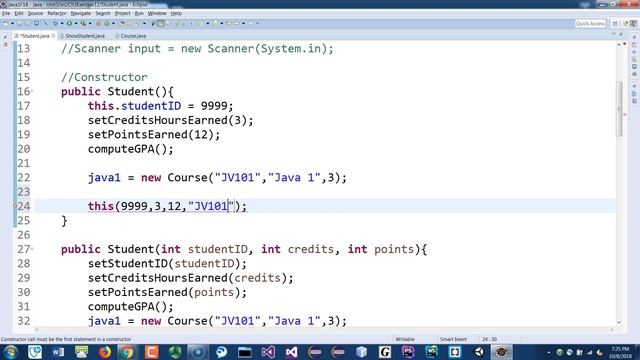Open Google Chrome from the taskbar
Image resolution: width=640 pixels, height=360 pixels.
(x=128, y=352)
